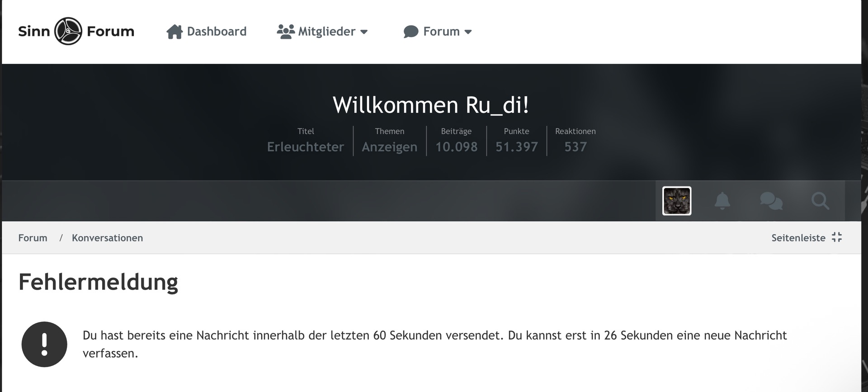
Task: Click the Mitglieder people group icon
Action: (285, 32)
